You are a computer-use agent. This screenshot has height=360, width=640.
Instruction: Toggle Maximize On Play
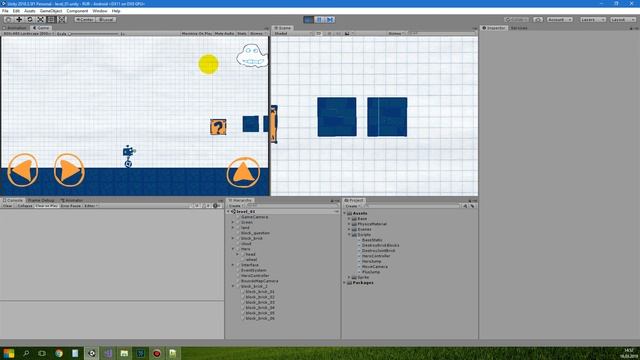(x=196, y=33)
